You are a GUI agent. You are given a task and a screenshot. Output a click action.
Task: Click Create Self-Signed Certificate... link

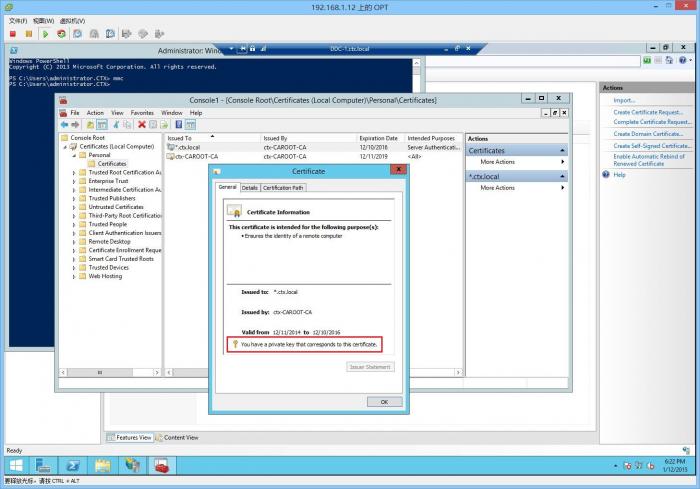pyautogui.click(x=652, y=146)
